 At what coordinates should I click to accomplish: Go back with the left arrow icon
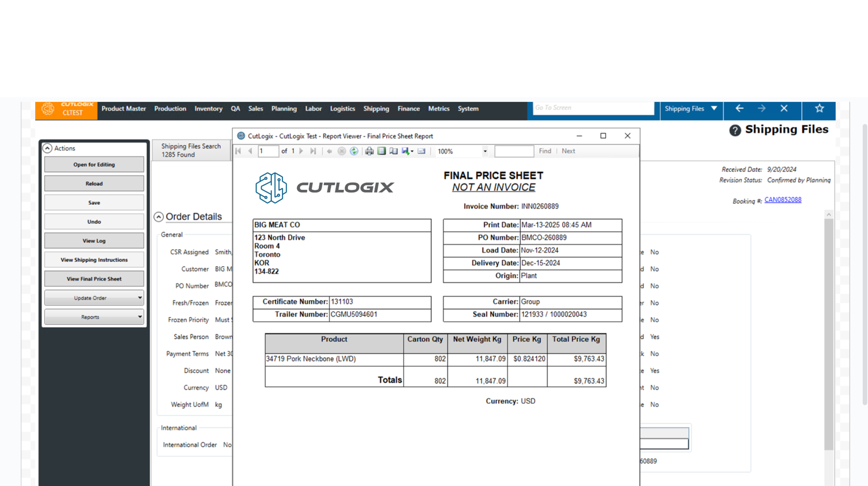click(739, 109)
